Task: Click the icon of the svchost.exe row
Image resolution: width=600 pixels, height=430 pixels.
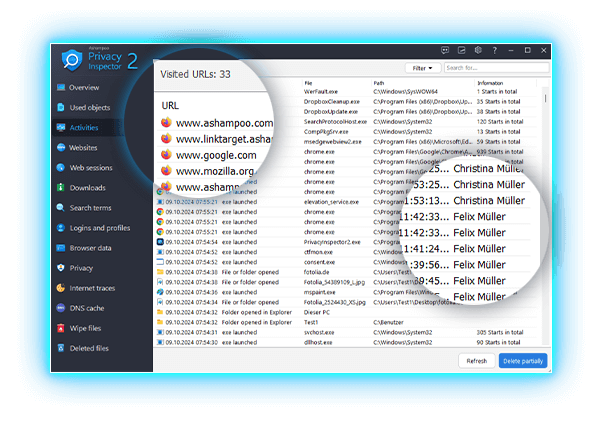Action: [160, 332]
